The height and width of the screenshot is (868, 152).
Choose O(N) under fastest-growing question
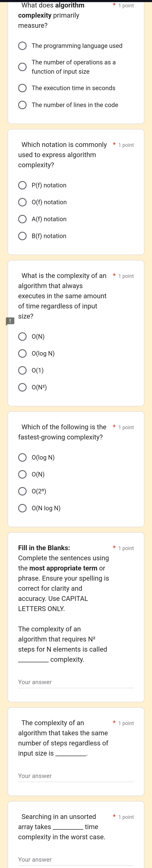(23, 475)
